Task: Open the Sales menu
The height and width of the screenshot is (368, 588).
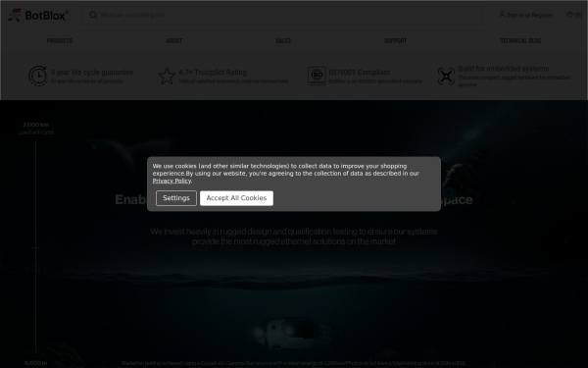Action: [x=283, y=40]
